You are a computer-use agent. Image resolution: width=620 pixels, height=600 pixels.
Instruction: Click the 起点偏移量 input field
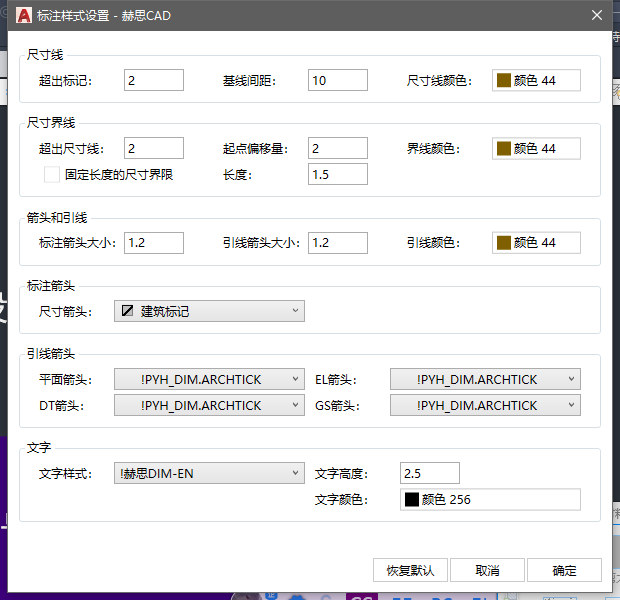pyautogui.click(x=338, y=148)
